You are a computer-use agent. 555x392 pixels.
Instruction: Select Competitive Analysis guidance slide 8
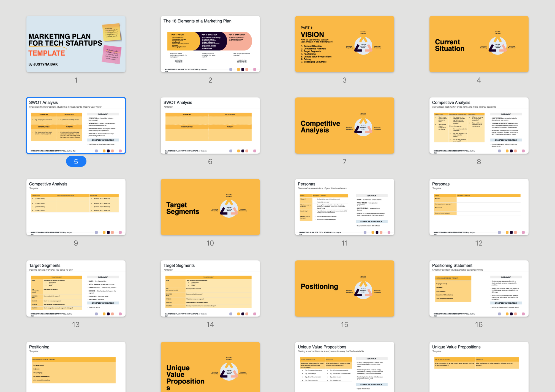pos(479,126)
